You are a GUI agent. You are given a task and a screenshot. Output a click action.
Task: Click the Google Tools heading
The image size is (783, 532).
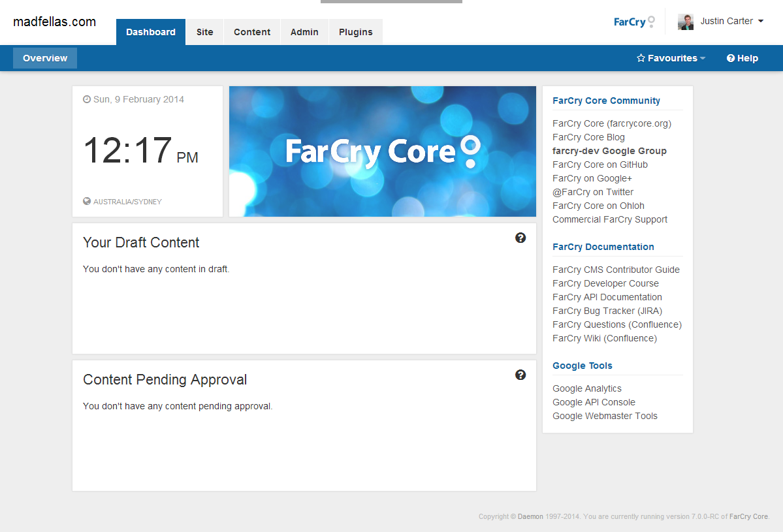pos(583,366)
